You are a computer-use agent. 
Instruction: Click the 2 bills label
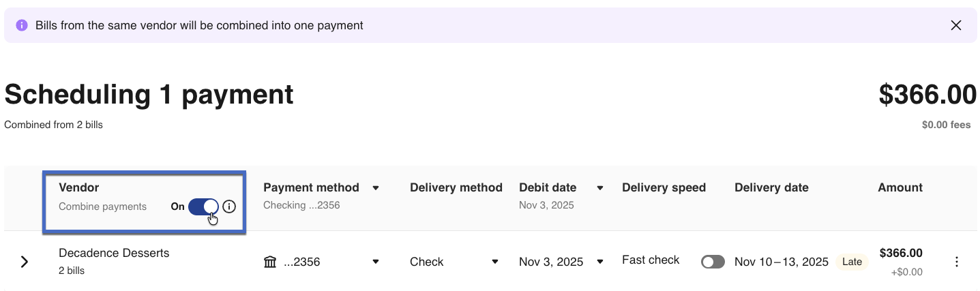72,271
